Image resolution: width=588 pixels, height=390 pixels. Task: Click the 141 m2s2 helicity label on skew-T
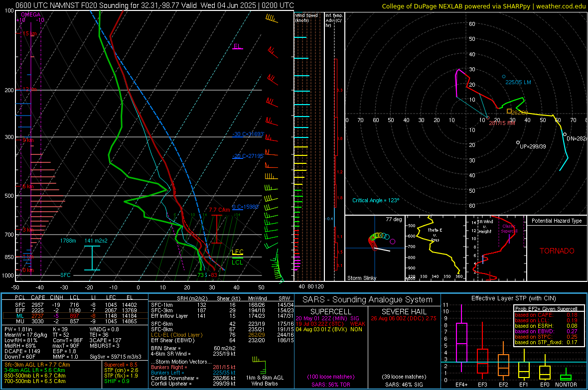(96, 241)
